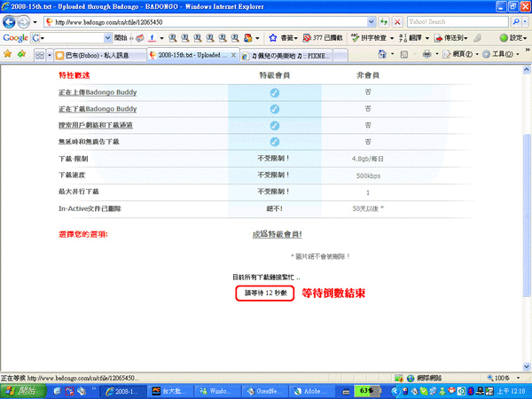
Task: Click the Google toolbar 開始 search button
Action: pos(121,37)
